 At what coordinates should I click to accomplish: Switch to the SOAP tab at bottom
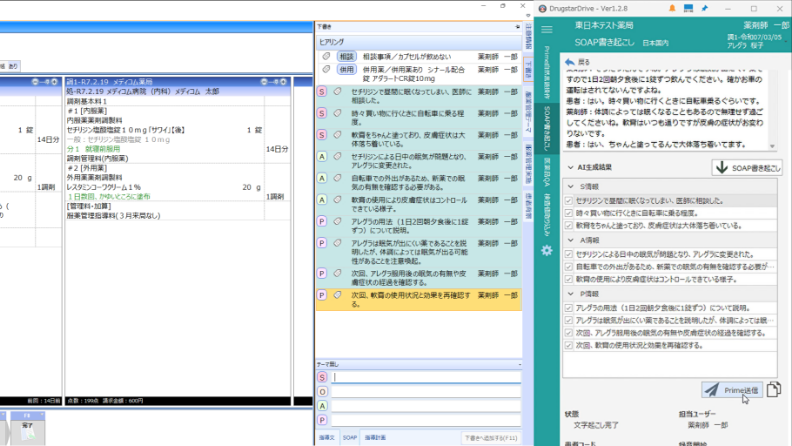click(350, 437)
